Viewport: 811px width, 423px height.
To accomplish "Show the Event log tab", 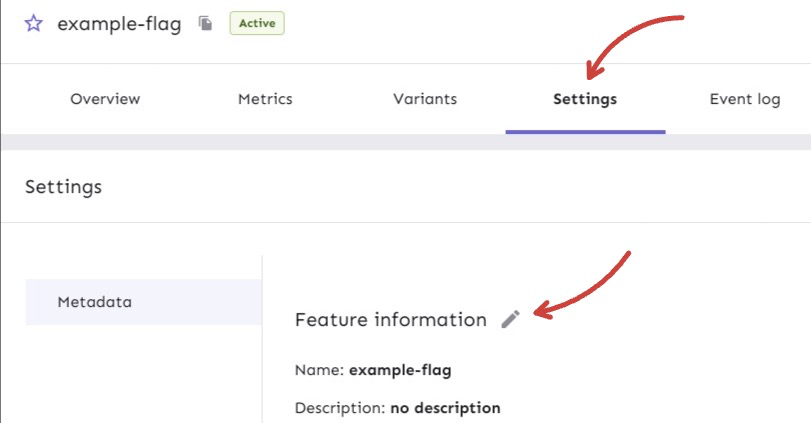I will [744, 99].
